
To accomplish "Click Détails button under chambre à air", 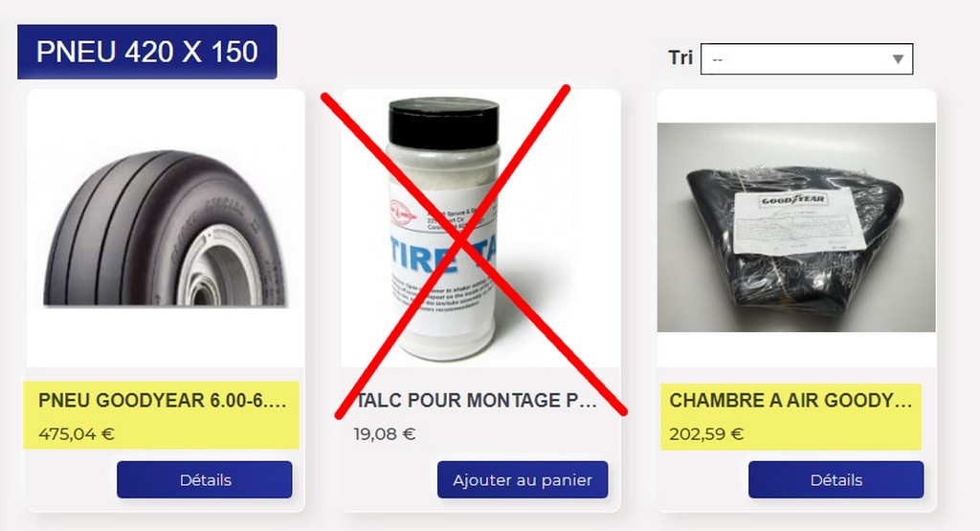I will point(835,479).
